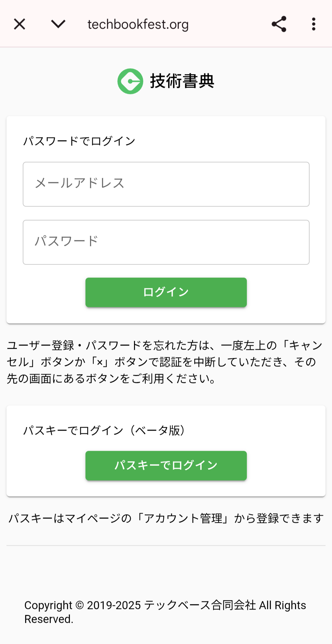Tap the techbookfest.org address text
The height and width of the screenshot is (644, 332).
pyautogui.click(x=138, y=25)
